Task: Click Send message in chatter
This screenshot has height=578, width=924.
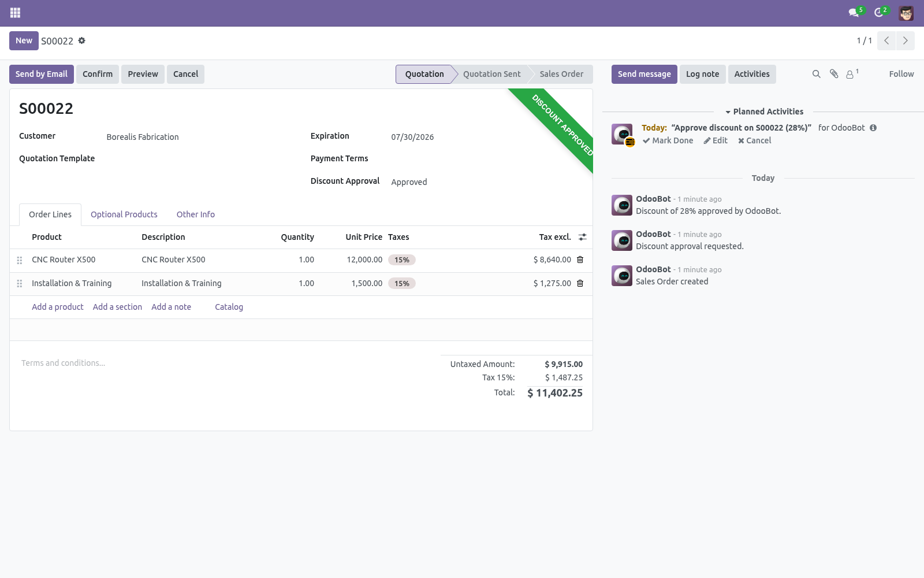Action: tap(644, 74)
